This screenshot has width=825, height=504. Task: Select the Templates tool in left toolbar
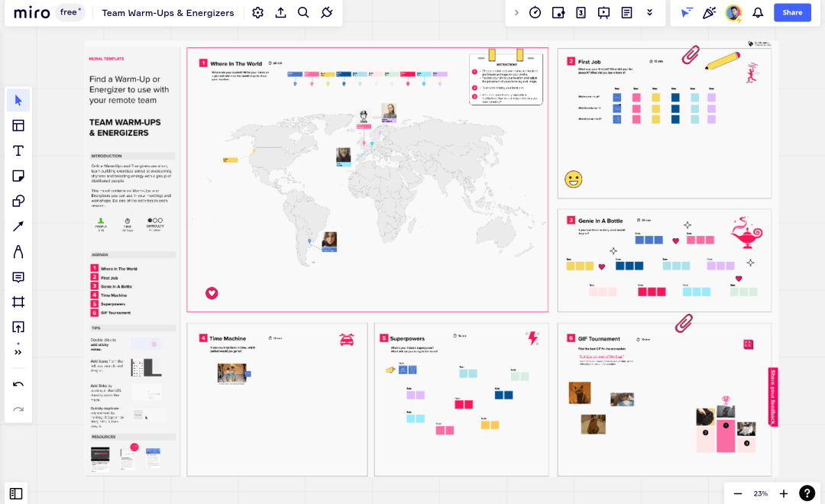pos(18,126)
